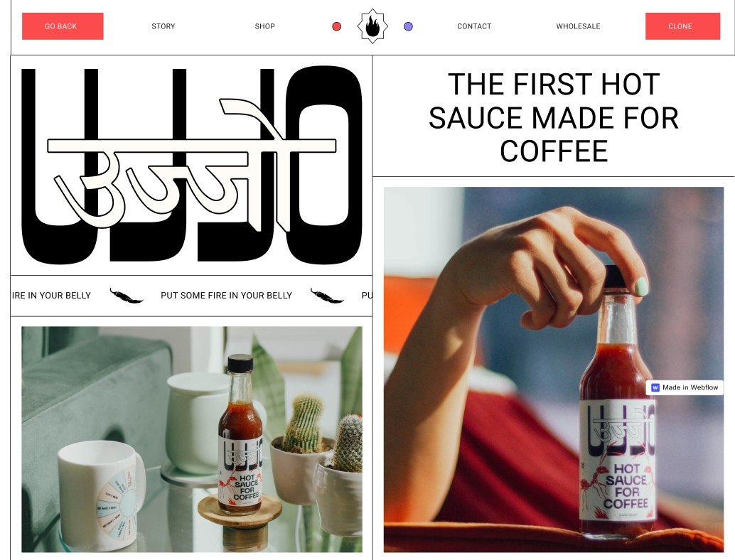Open the photo of a hand holding the bottle
Viewport: 735px width, 560px height.
554,370
